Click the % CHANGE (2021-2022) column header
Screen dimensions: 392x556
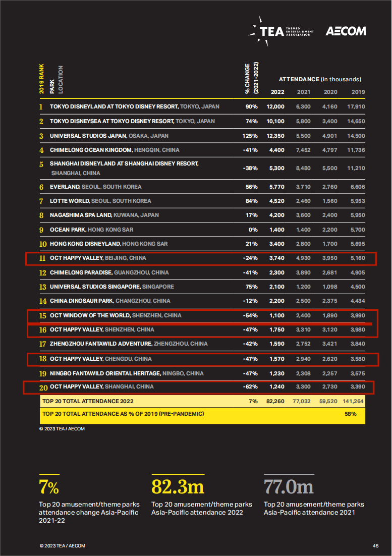click(x=251, y=78)
